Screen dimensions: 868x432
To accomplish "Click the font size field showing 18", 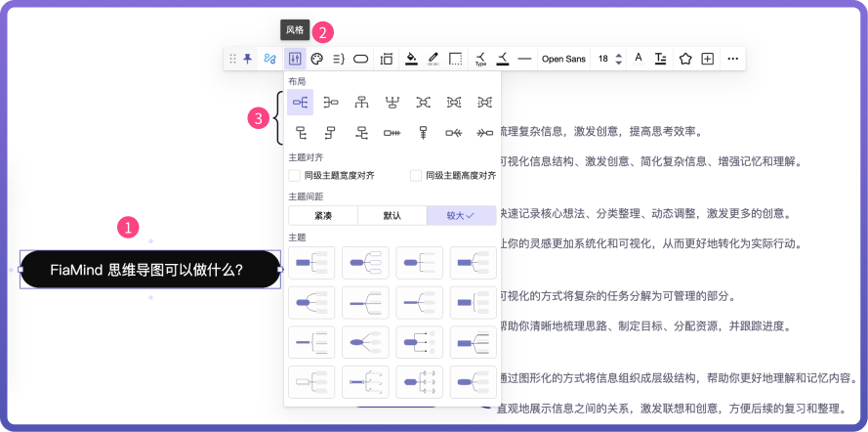I will 603,59.
